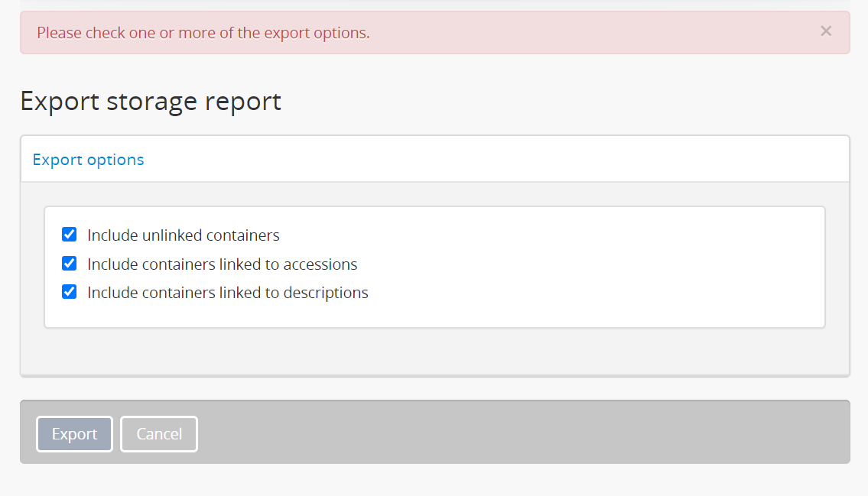Click the 'Export storage report' heading
The width and height of the screenshot is (868, 496).
151,101
